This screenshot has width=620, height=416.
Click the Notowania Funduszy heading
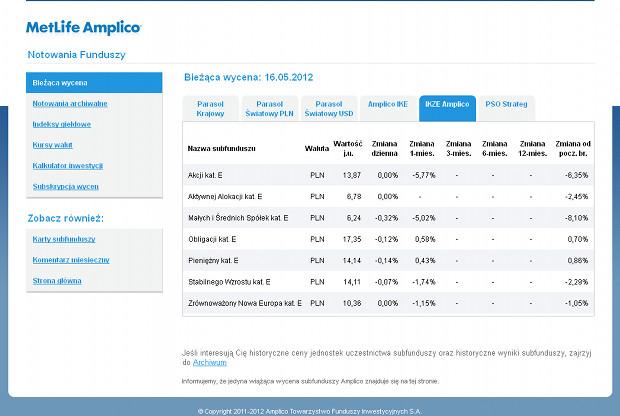76,55
